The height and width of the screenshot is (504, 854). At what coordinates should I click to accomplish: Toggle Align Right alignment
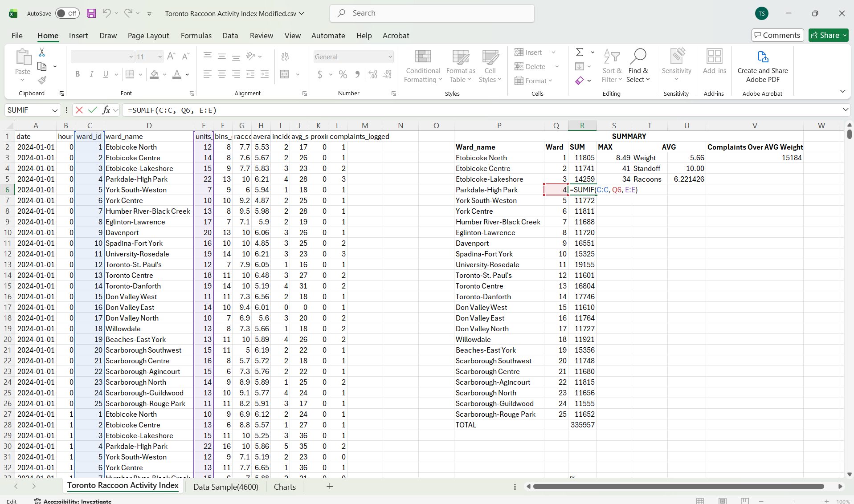tap(236, 74)
